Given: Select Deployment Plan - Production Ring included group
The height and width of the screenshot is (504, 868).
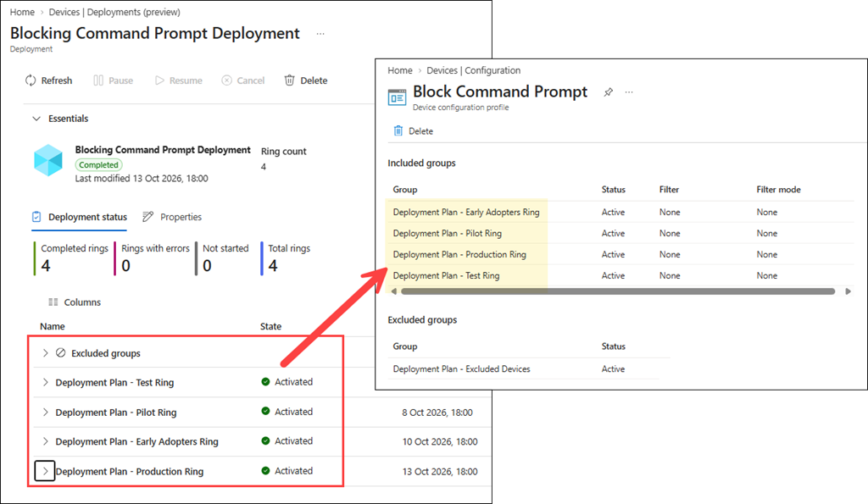Looking at the screenshot, I should (459, 254).
